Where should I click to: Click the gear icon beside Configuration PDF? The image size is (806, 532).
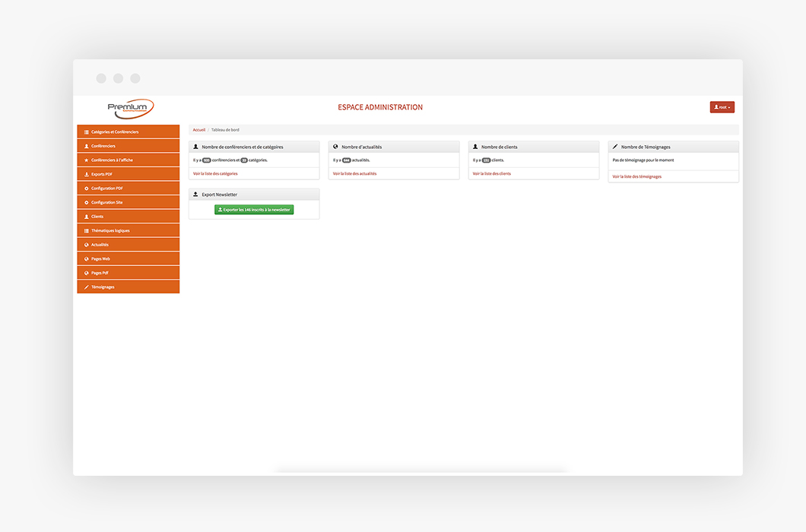coord(87,188)
